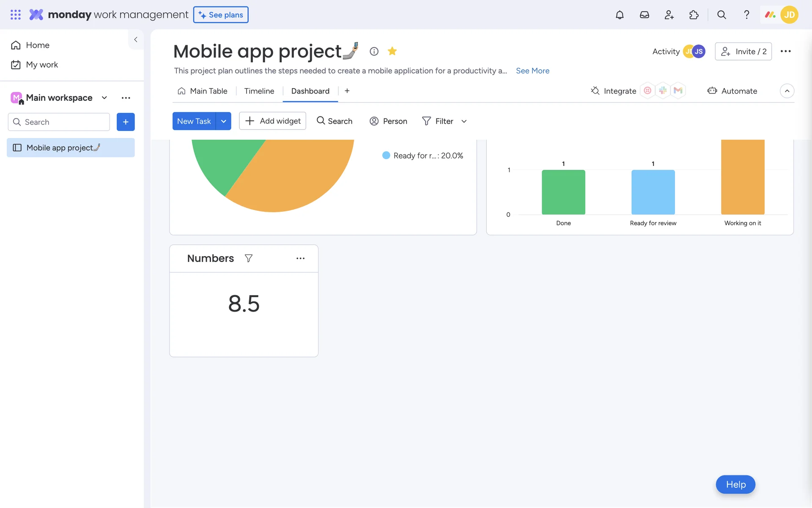Open the inbox tray icon
Viewport: 812px width, 508px height.
coord(644,15)
